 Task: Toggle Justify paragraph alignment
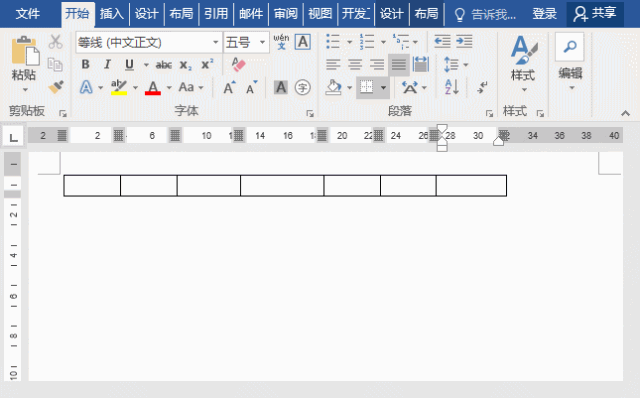click(x=399, y=64)
